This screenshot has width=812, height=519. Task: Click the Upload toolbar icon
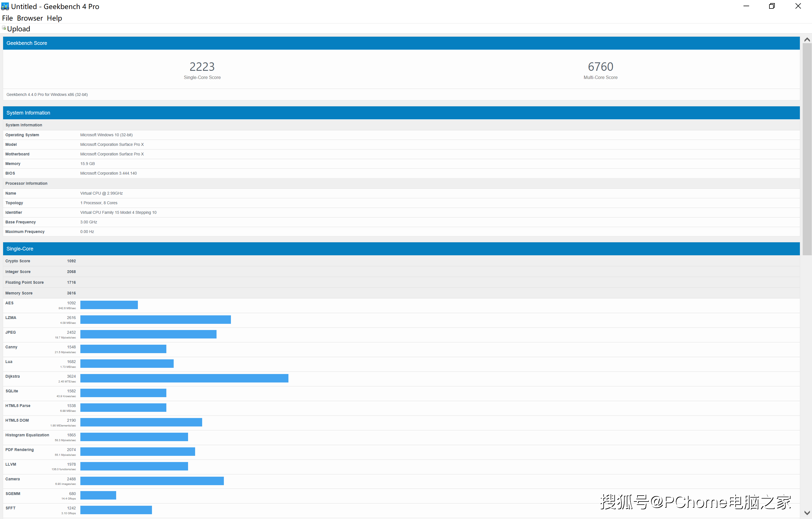4,28
